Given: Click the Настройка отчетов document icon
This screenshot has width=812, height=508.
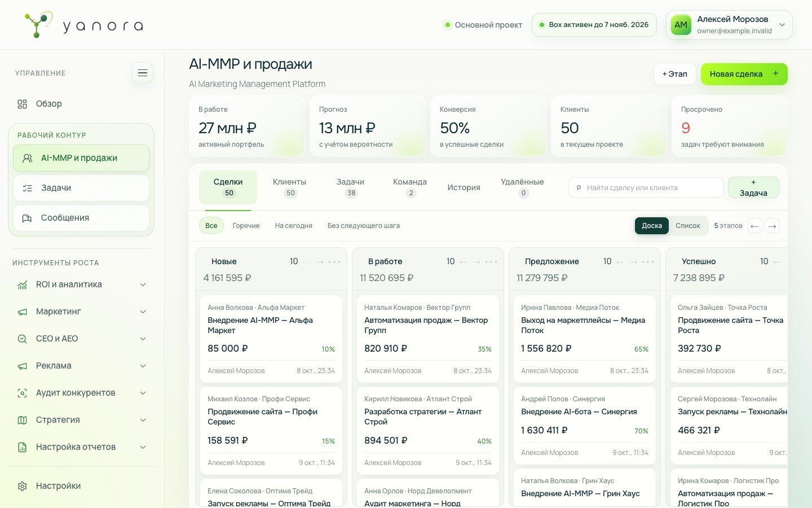Looking at the screenshot, I should 23,447.
